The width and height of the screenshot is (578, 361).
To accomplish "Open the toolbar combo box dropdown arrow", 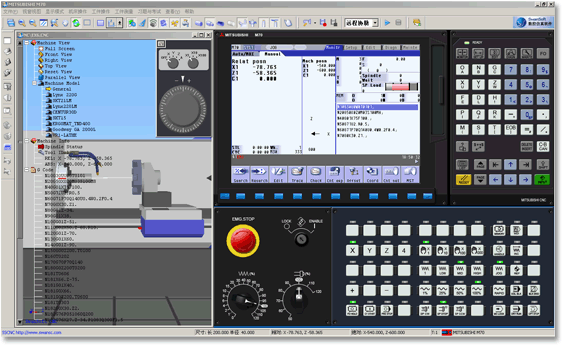I will coord(375,23).
